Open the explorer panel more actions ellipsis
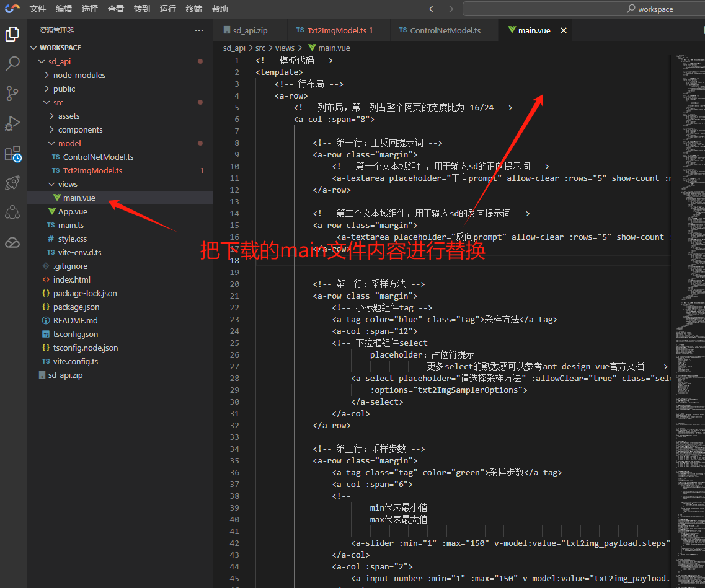The height and width of the screenshot is (588, 705). click(198, 30)
